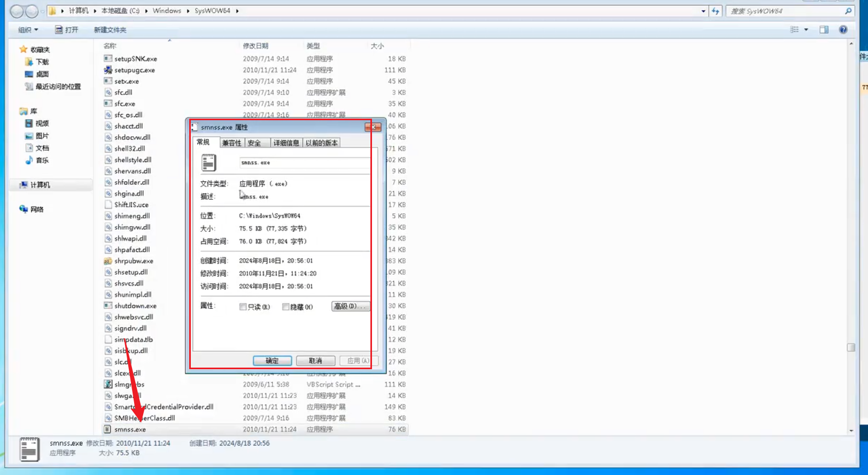Select the shutdown.exe file icon

click(x=108, y=306)
